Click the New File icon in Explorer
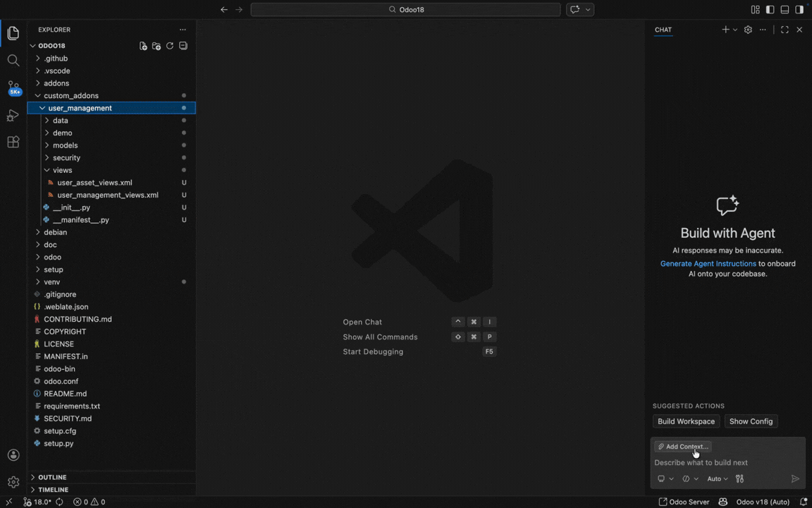 click(144, 46)
